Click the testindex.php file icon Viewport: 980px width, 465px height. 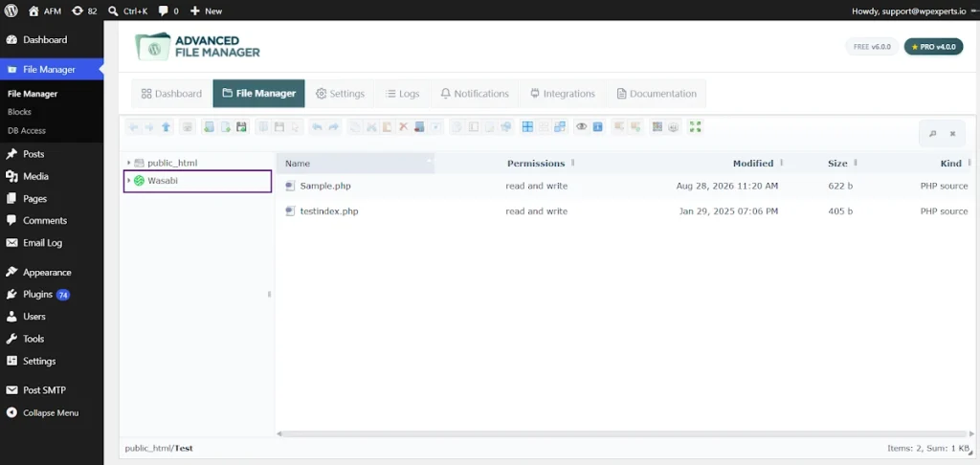pyautogui.click(x=289, y=211)
